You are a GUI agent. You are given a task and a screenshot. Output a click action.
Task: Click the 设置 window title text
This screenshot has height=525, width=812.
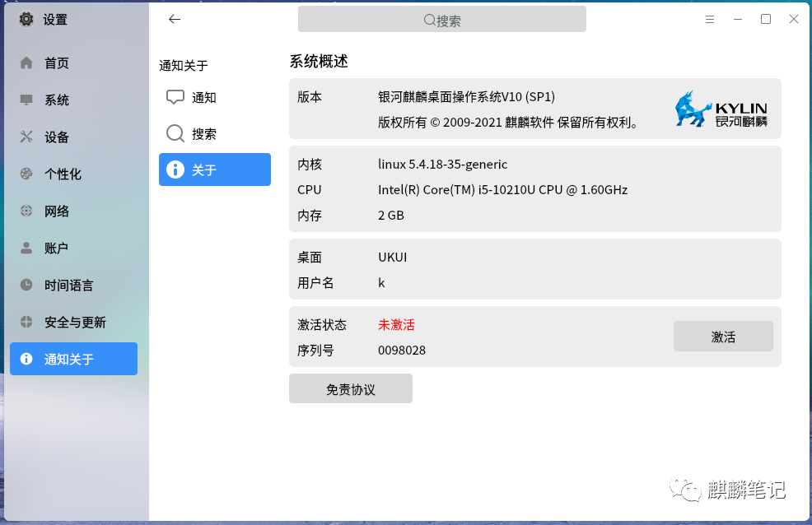(55, 20)
